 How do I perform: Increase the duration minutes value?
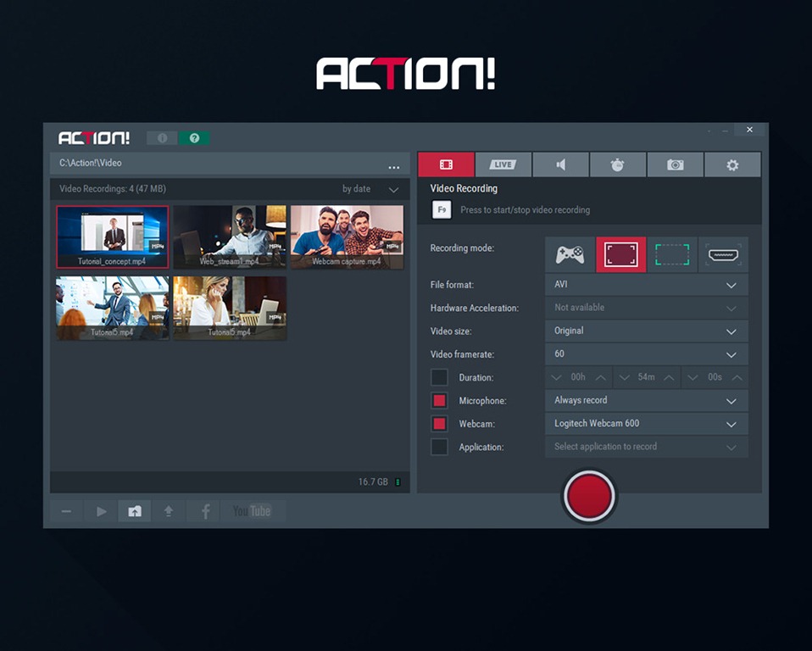669,377
